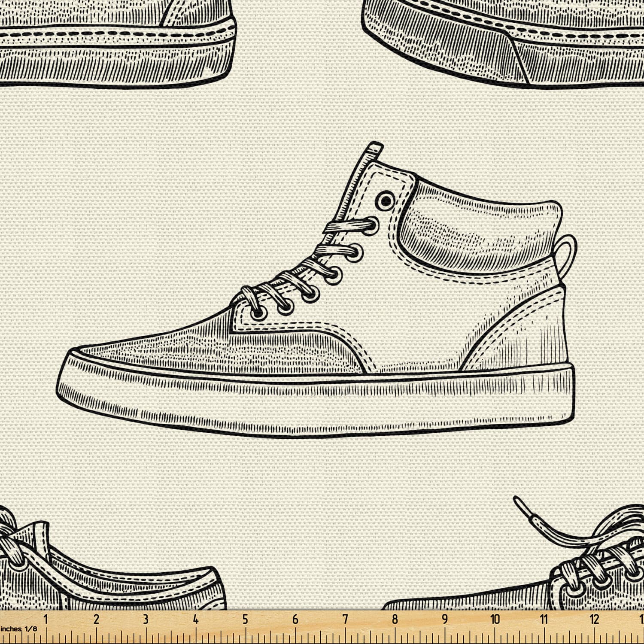Click the number 3 on the ruler
This screenshot has width=644, height=644.
click(x=146, y=619)
